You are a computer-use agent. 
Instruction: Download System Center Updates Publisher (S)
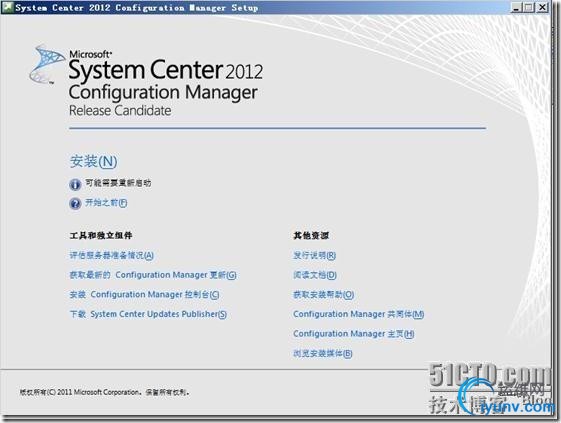148,314
